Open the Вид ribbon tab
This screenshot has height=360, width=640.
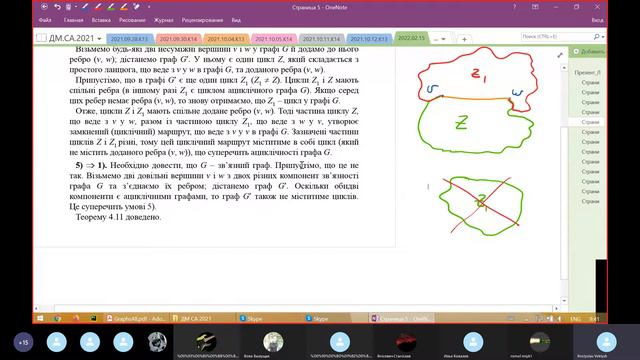pos(236,20)
